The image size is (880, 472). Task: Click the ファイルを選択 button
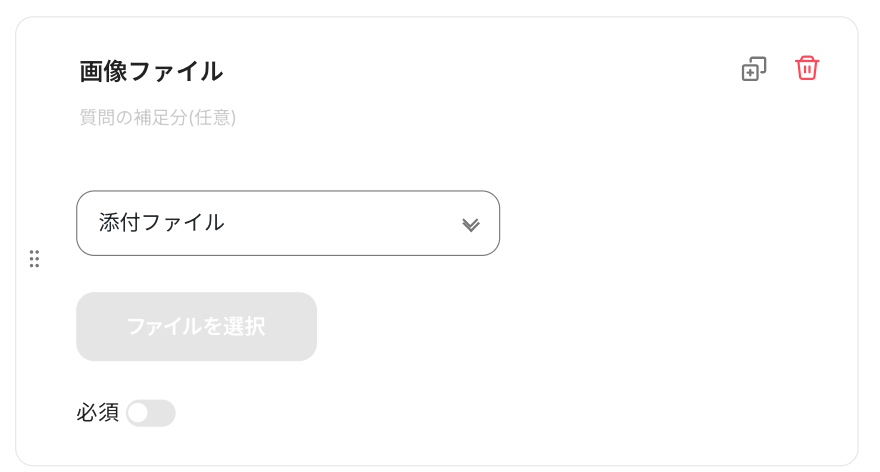click(196, 327)
